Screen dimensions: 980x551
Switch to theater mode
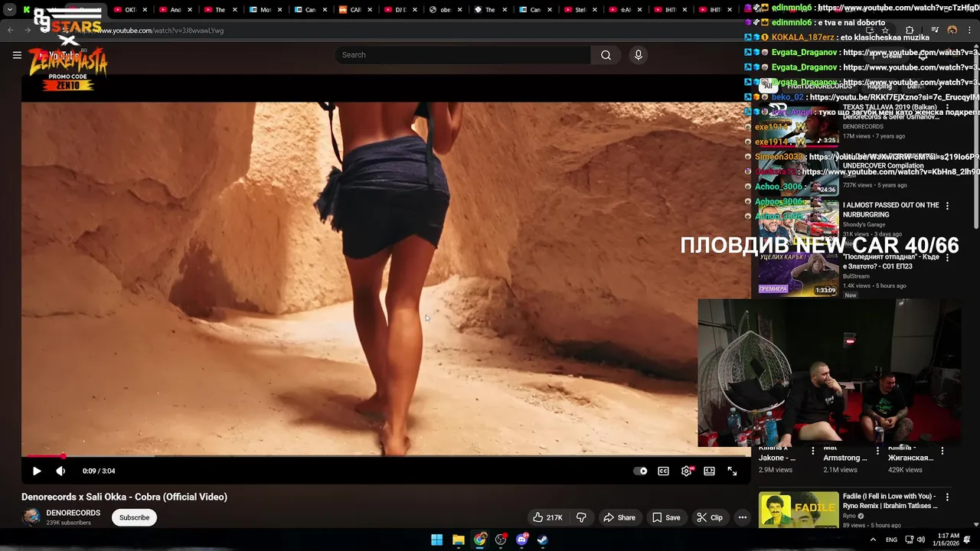tap(710, 471)
